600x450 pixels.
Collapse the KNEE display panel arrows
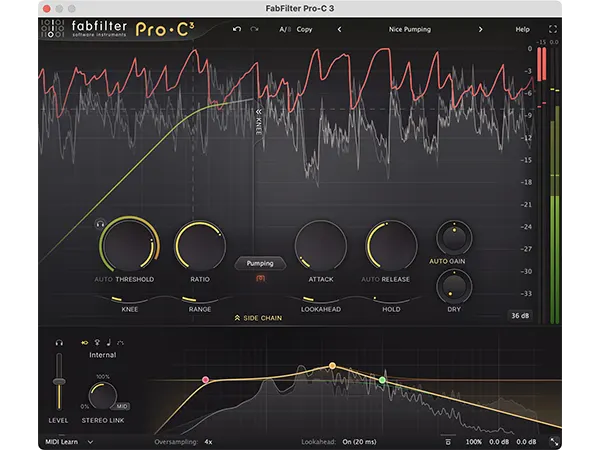259,112
